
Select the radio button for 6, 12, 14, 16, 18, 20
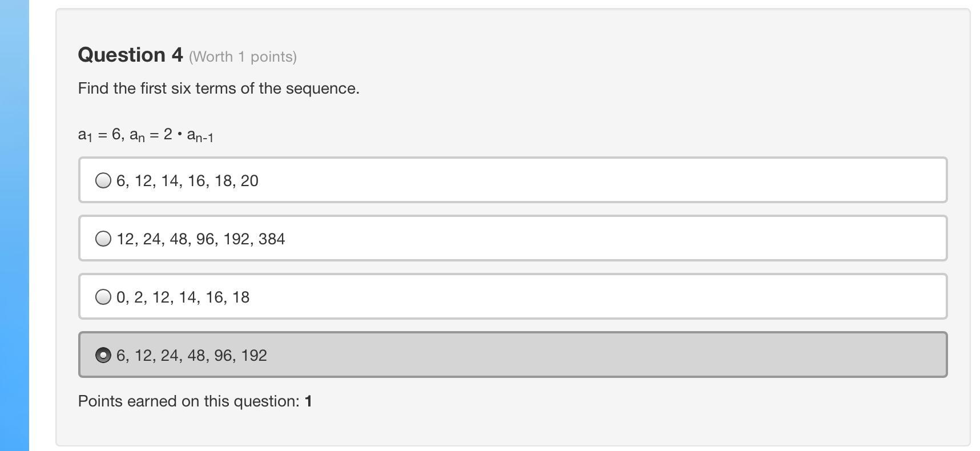point(103,180)
